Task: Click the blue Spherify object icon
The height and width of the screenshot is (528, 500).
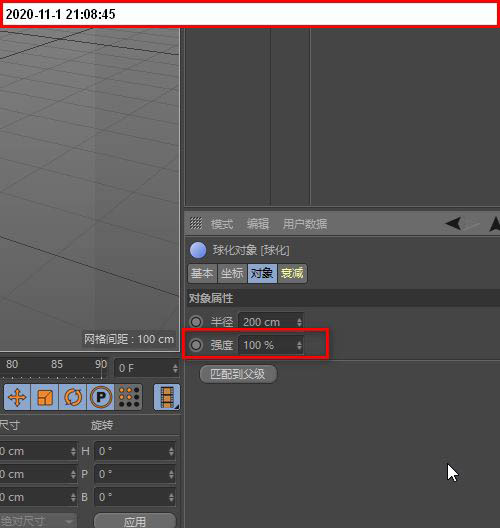Action: pos(198,250)
